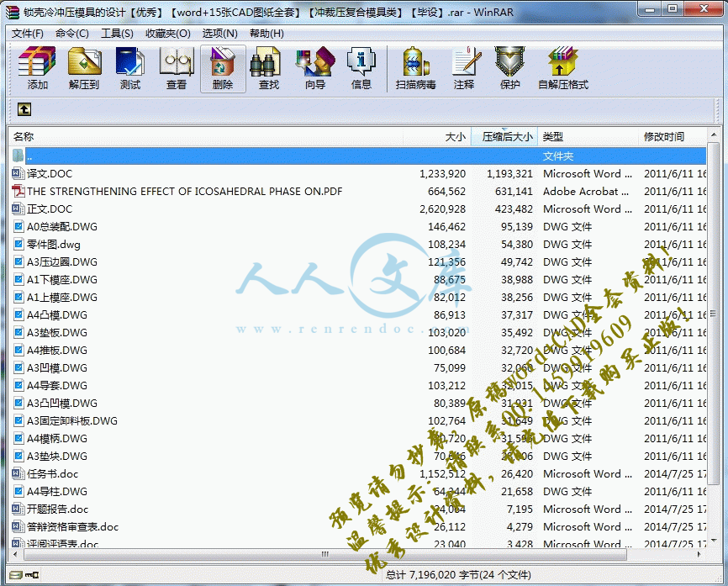The height and width of the screenshot is (586, 728).
Task: Click the size value 1,233,920
Action: [442, 174]
